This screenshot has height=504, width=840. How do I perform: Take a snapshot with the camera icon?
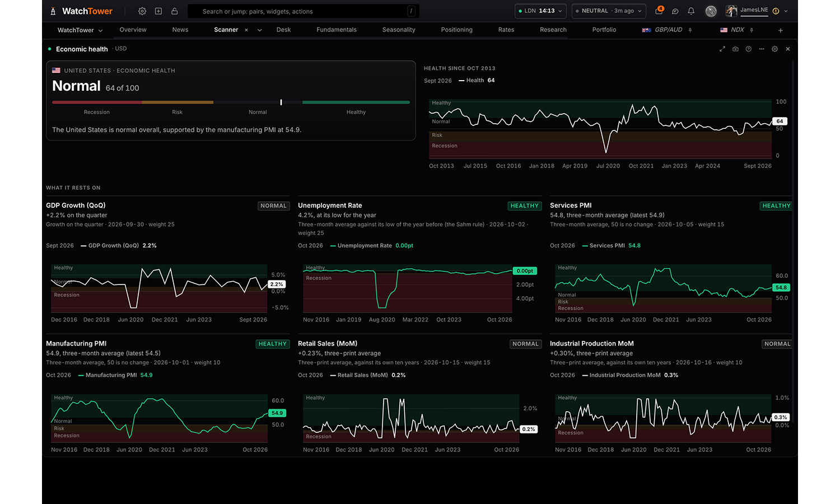click(735, 49)
